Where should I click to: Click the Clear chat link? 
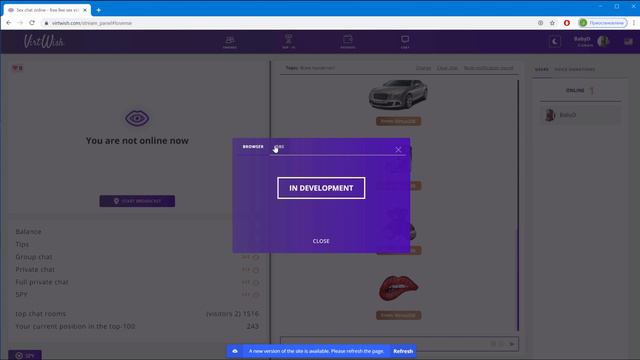[447, 68]
